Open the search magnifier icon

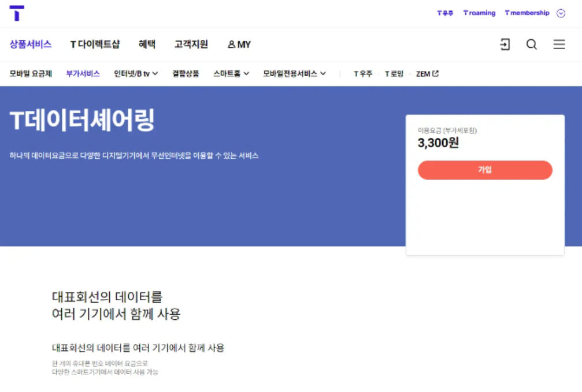coord(532,44)
